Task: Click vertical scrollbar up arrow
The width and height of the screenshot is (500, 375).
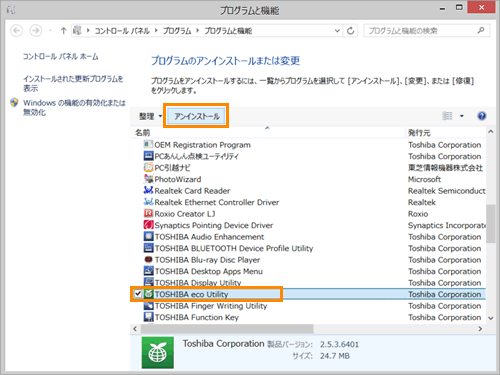Action: point(490,132)
